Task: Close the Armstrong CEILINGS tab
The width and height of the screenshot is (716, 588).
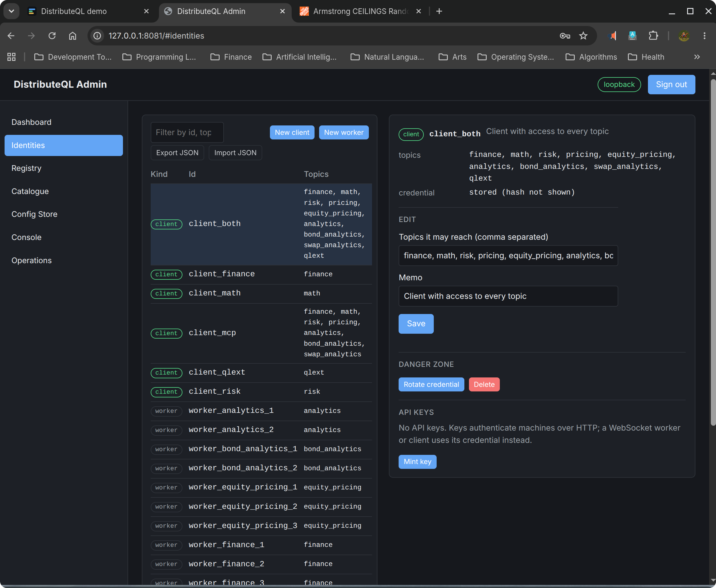Action: click(419, 11)
